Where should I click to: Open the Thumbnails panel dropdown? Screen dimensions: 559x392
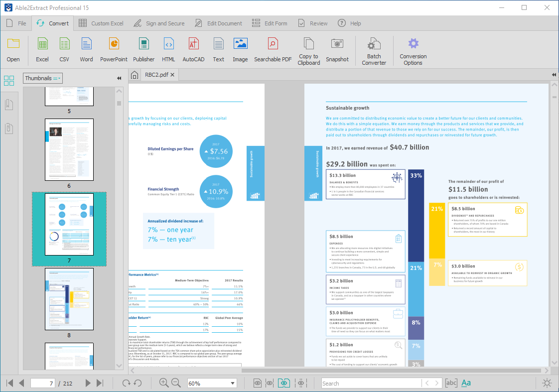43,78
